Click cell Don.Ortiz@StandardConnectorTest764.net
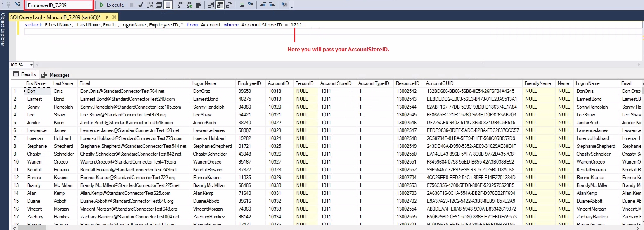This screenshot has height=230, width=644. pyautogui.click(x=134, y=91)
